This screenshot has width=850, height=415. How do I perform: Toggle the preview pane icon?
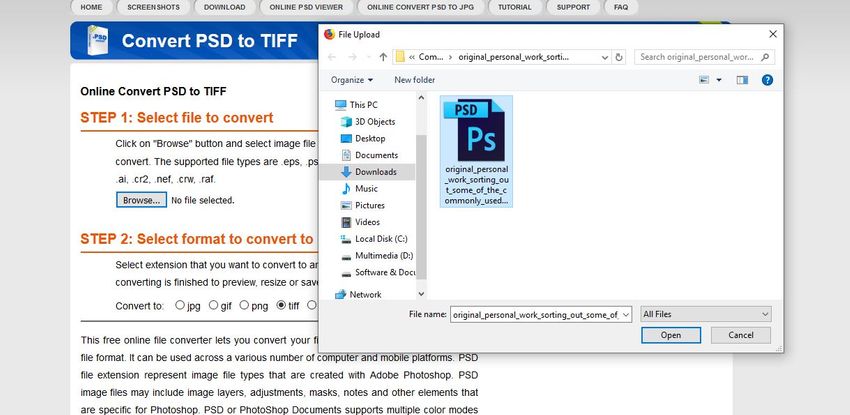pos(740,79)
